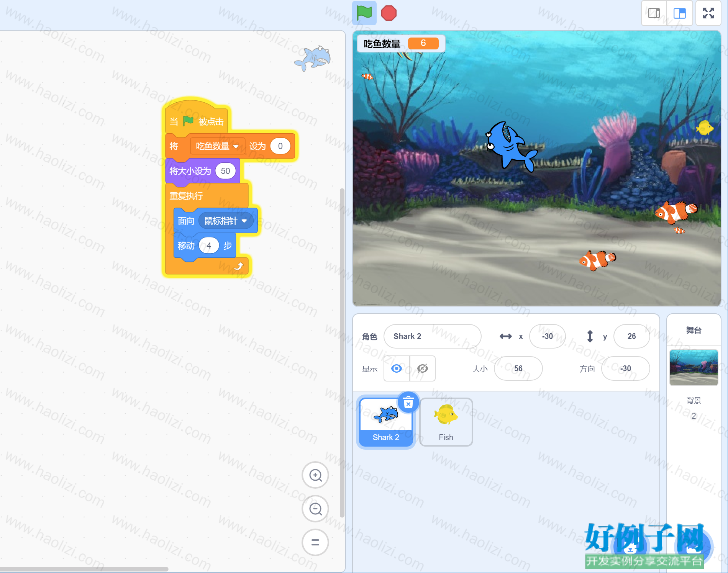Viewport: 728px width, 573px height.
Task: Select the stage backdrop thumbnail
Action: pos(694,367)
